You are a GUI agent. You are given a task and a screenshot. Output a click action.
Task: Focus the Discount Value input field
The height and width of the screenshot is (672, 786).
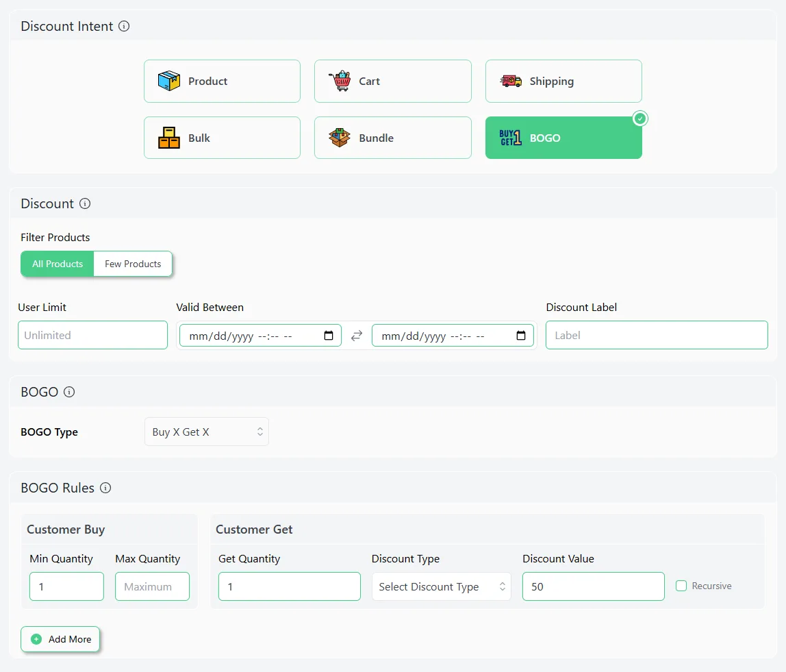[594, 586]
